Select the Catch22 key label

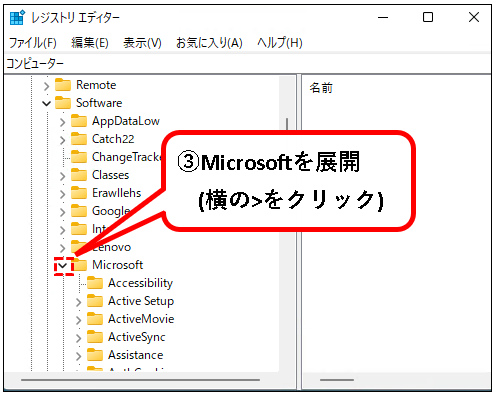click(x=113, y=139)
